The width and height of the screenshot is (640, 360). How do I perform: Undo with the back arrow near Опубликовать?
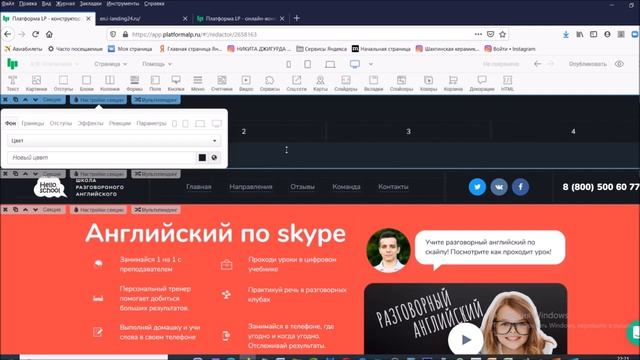click(x=537, y=64)
